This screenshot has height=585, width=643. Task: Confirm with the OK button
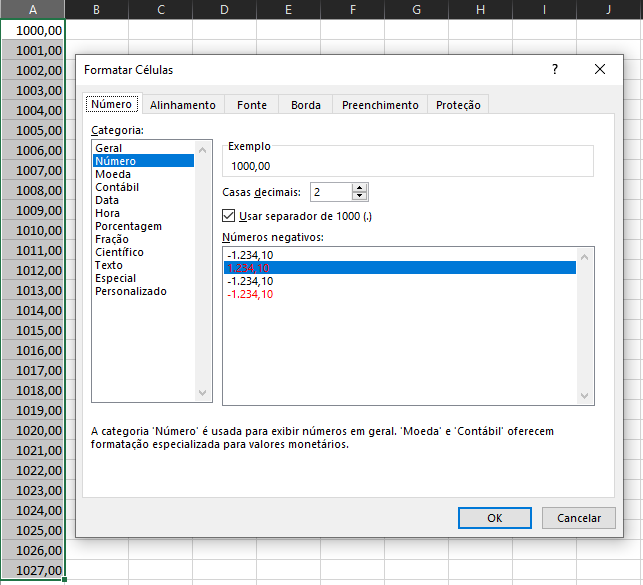[x=495, y=518]
